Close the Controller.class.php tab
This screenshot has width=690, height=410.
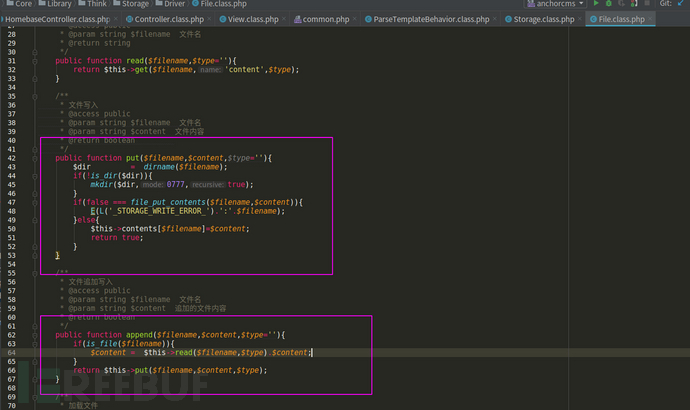pyautogui.click(x=209, y=19)
